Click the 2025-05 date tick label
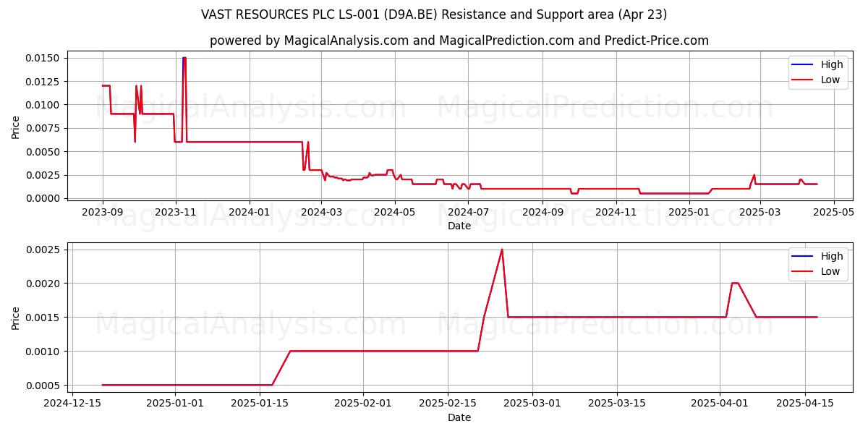The height and width of the screenshot is (434, 868). pyautogui.click(x=834, y=212)
